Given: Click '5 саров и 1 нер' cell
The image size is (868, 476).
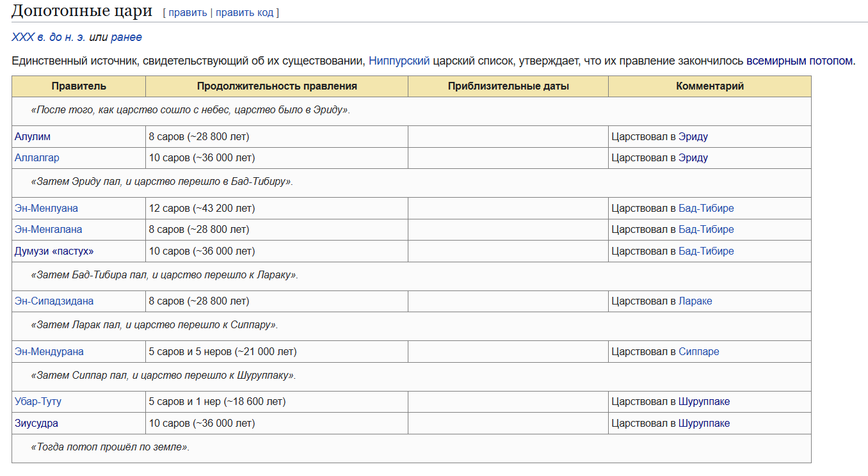Looking at the screenshot, I should pos(277,401).
